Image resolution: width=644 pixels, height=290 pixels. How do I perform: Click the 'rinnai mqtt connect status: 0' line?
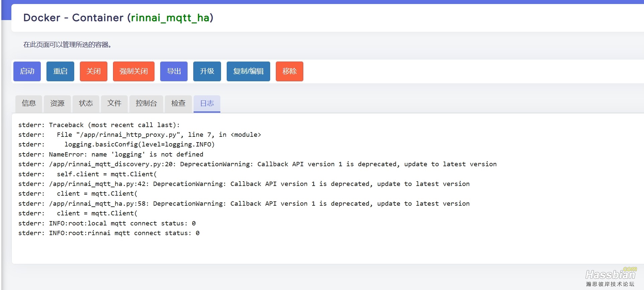point(109,233)
